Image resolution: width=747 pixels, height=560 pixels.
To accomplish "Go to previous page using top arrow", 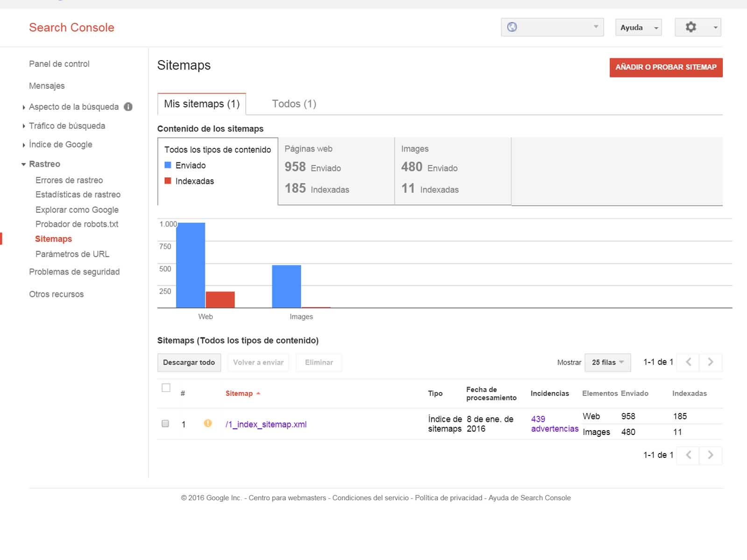I will (x=688, y=362).
